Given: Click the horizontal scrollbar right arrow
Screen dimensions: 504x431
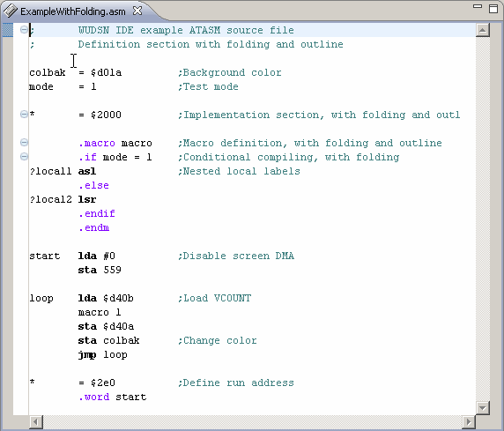Looking at the screenshot, I should pos(469,421).
